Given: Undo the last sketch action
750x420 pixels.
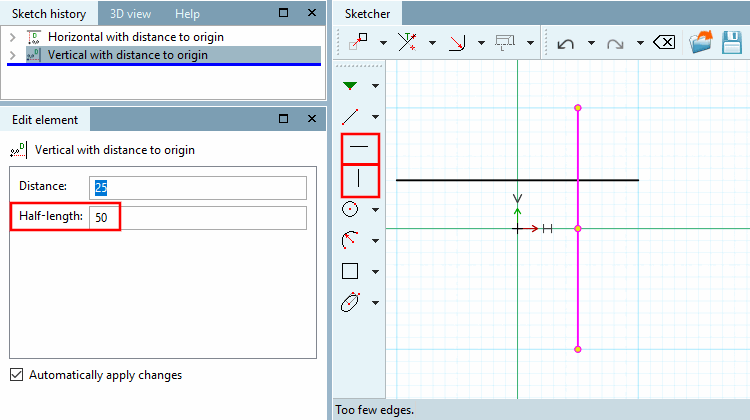Looking at the screenshot, I should [566, 44].
